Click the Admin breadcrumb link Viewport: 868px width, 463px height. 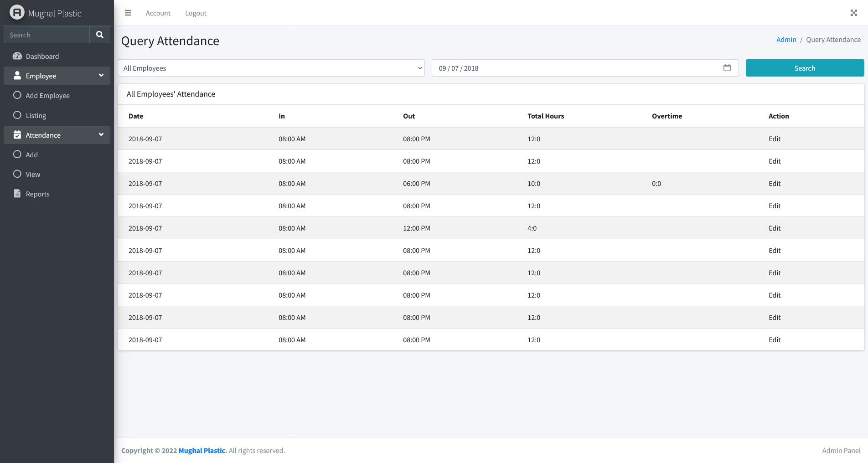point(786,40)
